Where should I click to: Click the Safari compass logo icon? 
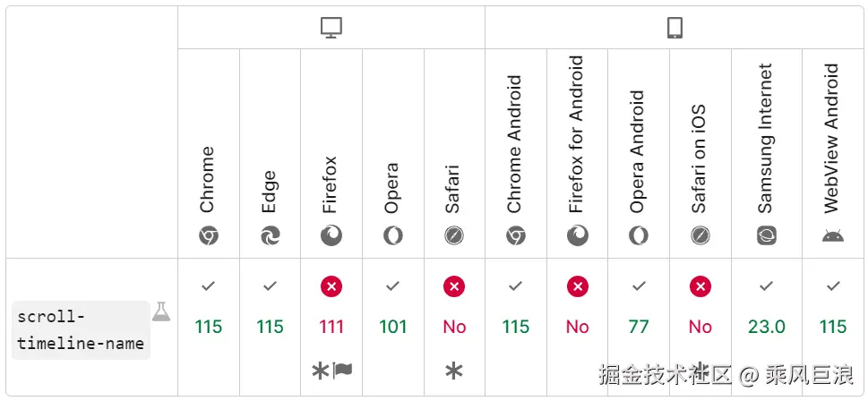tap(454, 236)
